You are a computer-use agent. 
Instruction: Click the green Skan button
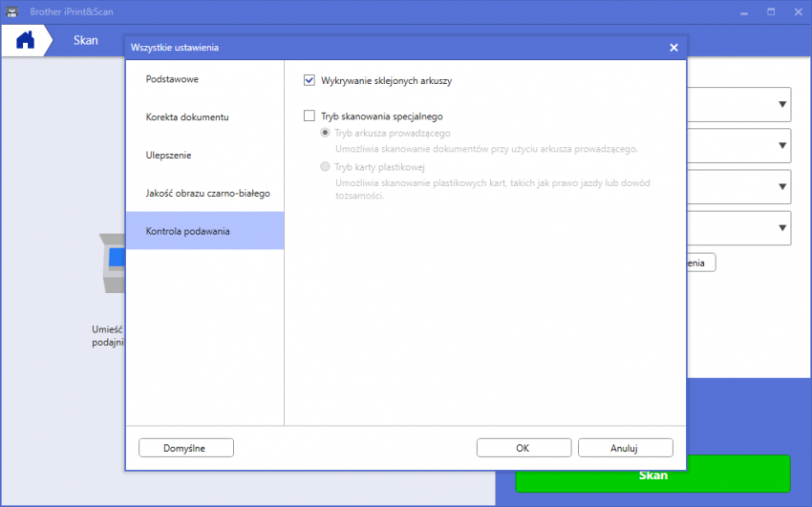coord(652,475)
